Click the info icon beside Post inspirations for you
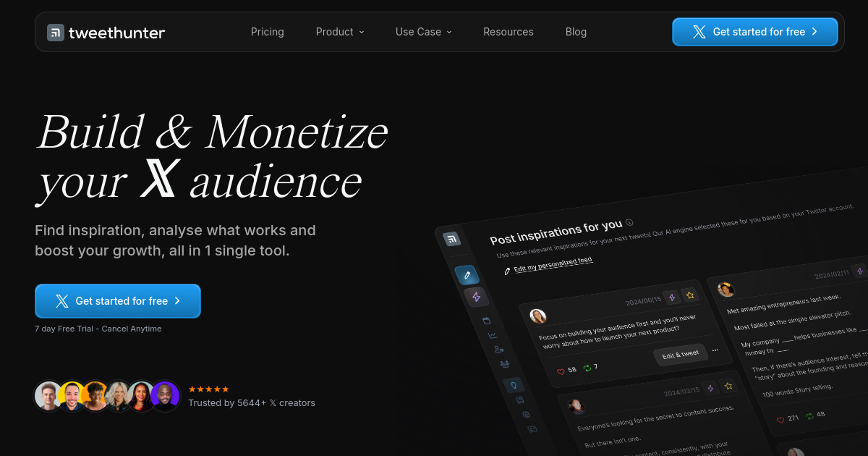Screen dimensions: 868x456 point(629,222)
